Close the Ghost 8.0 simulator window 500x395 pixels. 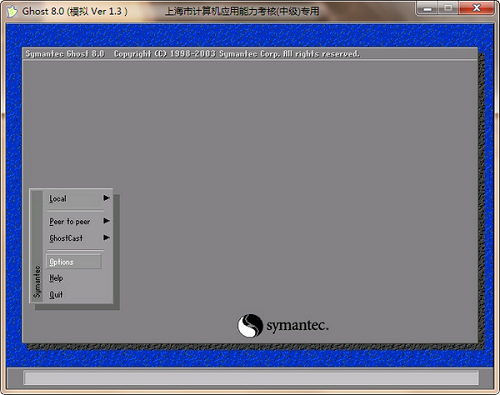tap(476, 8)
